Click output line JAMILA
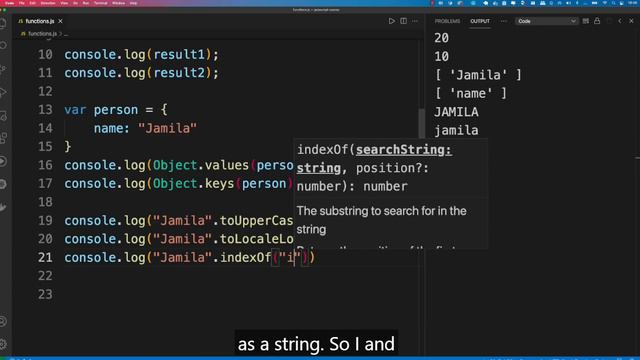Viewport: 640px width, 360px height. point(456,112)
